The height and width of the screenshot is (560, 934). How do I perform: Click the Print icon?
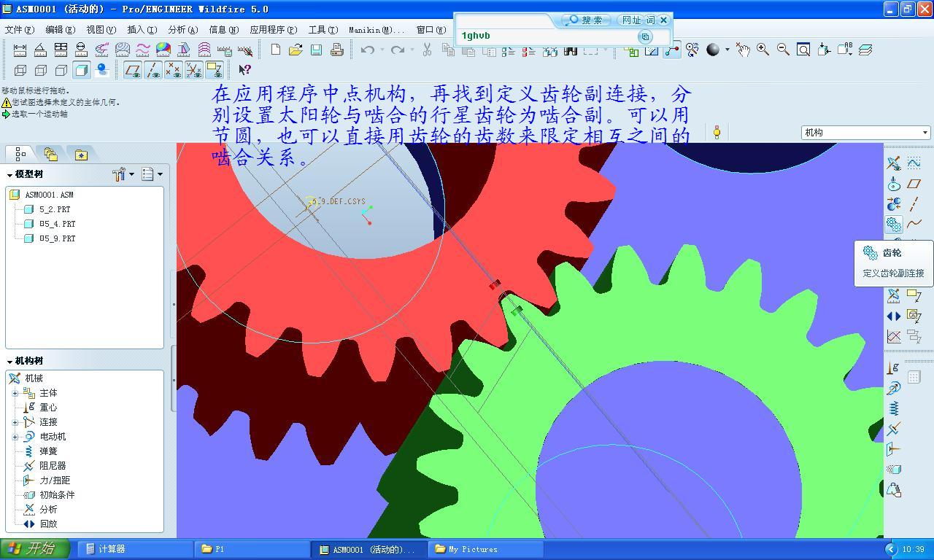pos(336,50)
